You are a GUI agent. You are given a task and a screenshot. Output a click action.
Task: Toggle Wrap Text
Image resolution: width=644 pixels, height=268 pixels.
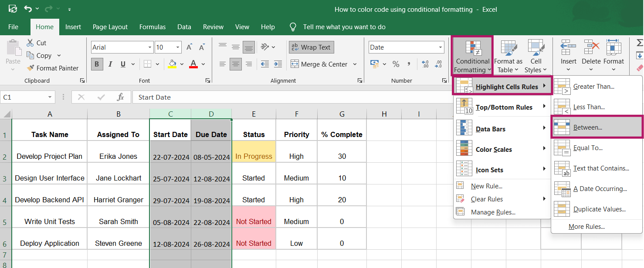311,47
